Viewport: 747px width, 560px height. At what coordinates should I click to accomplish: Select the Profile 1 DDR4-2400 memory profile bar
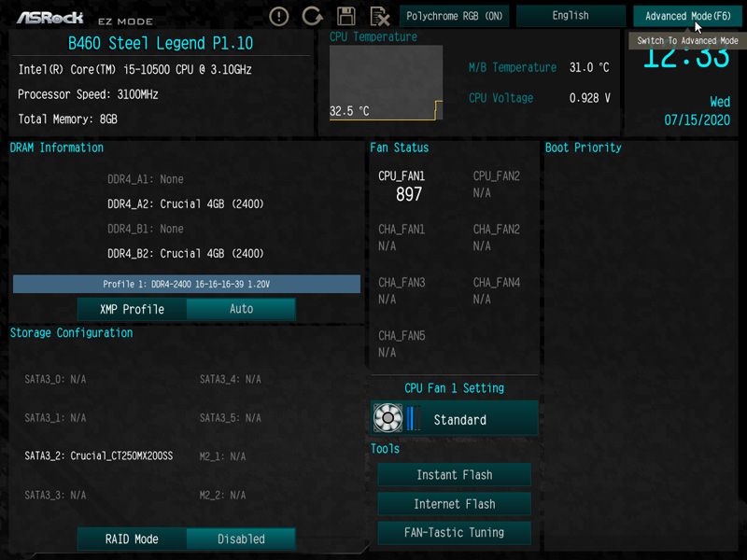[187, 284]
